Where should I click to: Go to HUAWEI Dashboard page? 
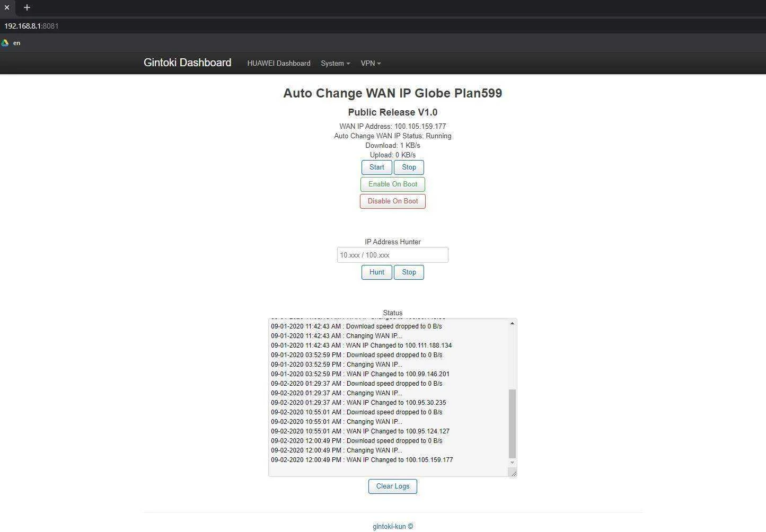tap(279, 63)
